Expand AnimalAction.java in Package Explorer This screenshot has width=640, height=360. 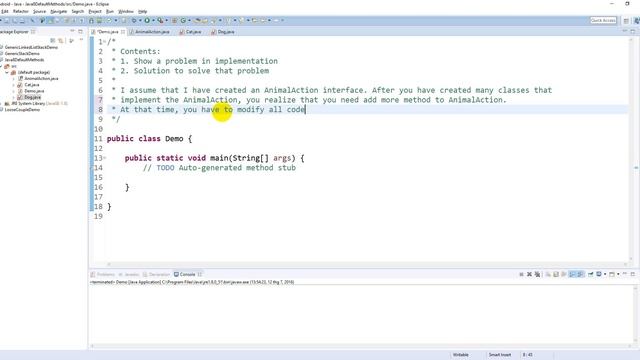click(14, 78)
